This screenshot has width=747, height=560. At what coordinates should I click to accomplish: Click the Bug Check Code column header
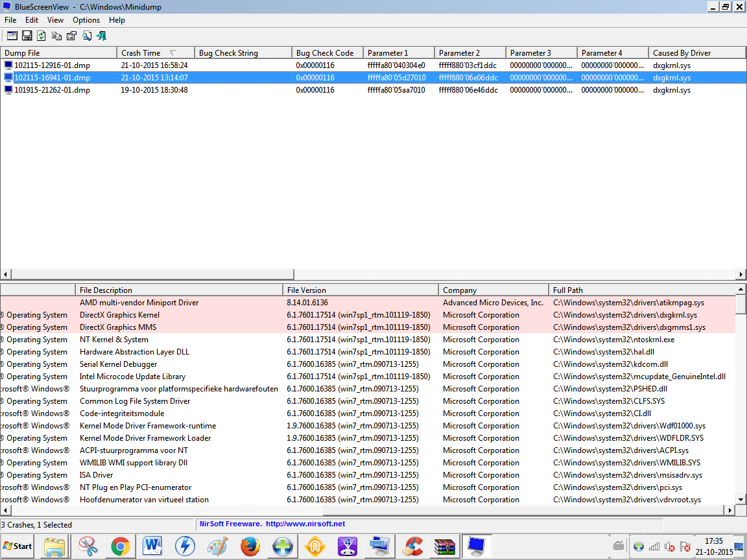327,53
